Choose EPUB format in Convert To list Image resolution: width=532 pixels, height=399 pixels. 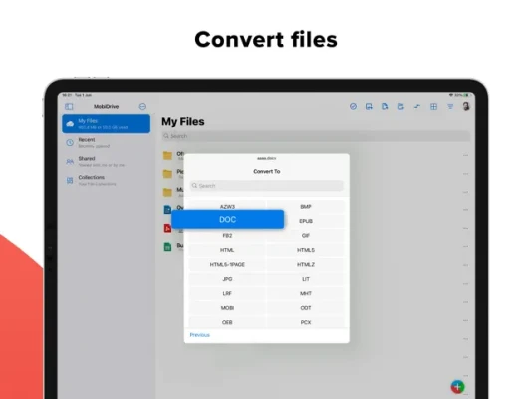point(306,221)
